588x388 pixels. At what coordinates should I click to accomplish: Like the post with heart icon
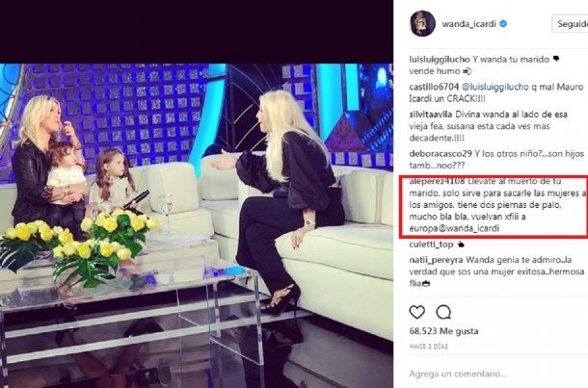(x=416, y=312)
